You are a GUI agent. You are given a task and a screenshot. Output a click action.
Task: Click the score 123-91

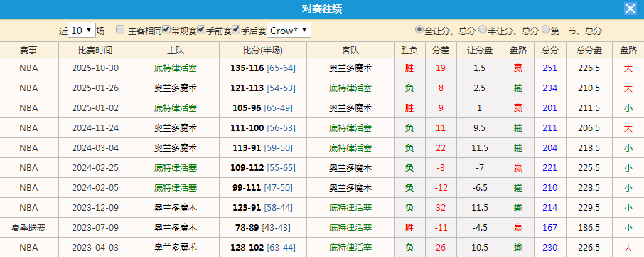(x=247, y=208)
